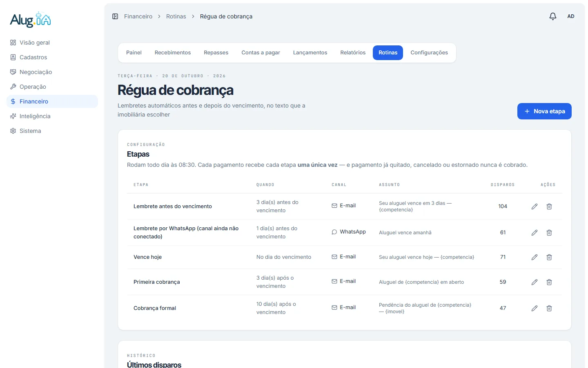588x368 pixels.
Task: Open the Recebimentos tab
Action: click(x=173, y=53)
